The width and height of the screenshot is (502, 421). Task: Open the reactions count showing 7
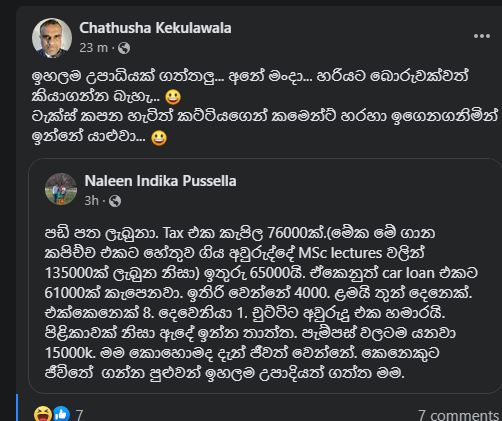[79, 415]
